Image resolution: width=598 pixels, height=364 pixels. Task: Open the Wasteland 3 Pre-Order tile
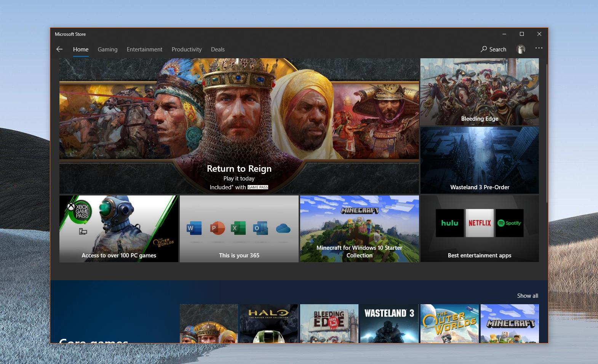click(x=480, y=160)
